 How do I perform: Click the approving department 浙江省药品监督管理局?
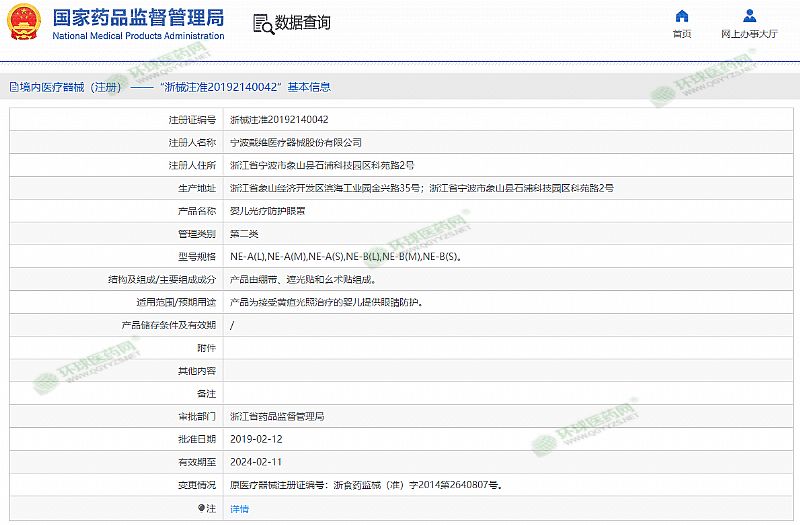point(277,416)
